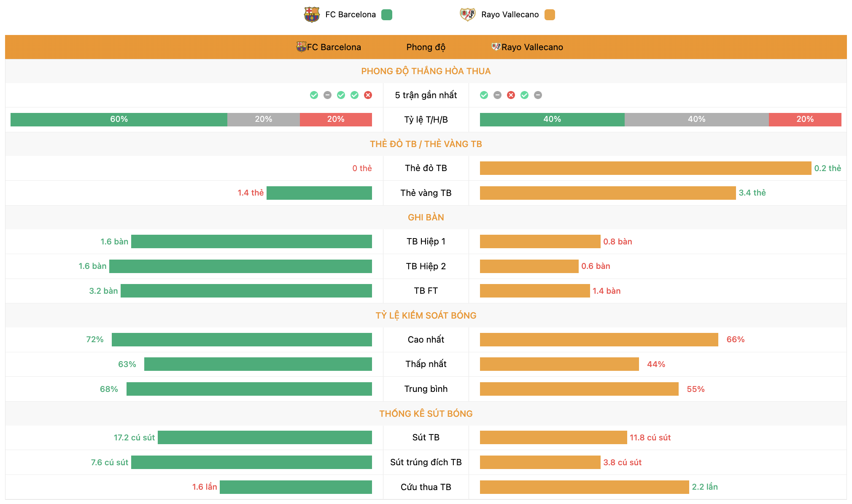Viewport: 852px width, 504px height.
Task: Click Barcelona's 68% average possession value
Action: coord(109,389)
